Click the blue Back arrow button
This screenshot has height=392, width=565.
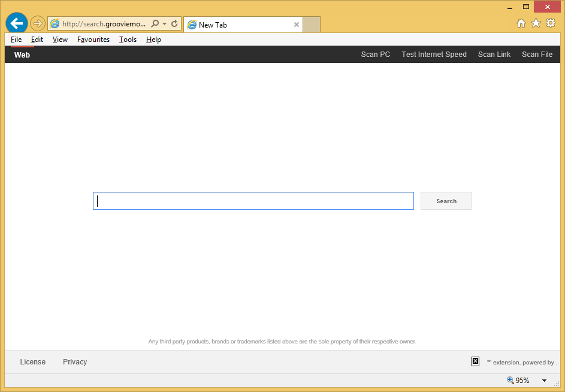16,23
